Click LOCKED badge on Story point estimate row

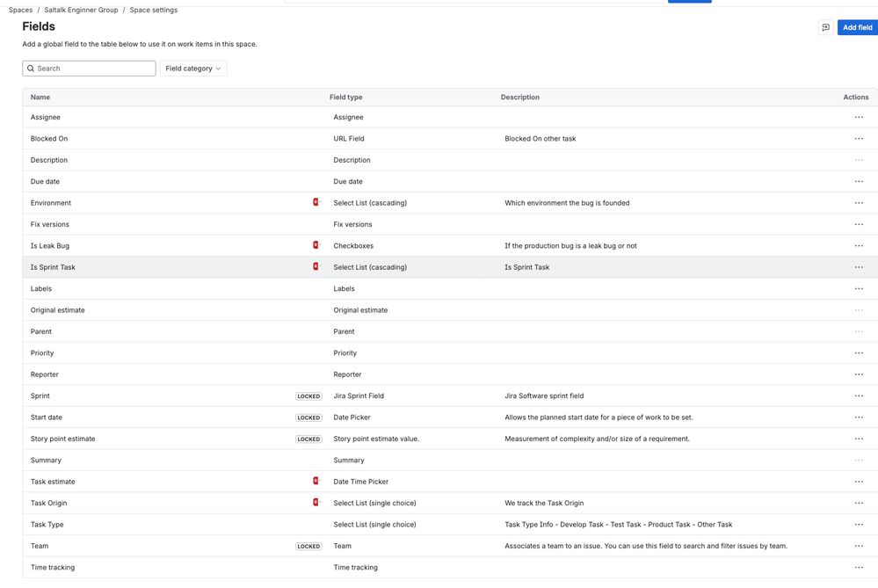(308, 439)
